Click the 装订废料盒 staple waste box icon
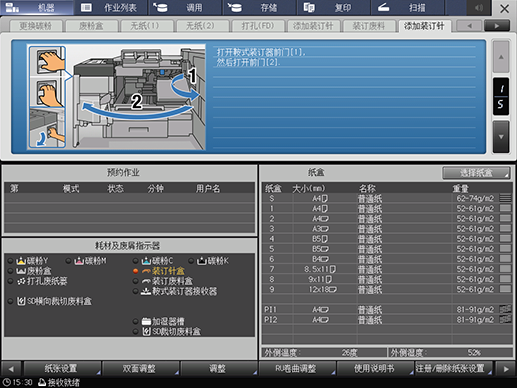The width and height of the screenshot is (517, 388). 146,281
